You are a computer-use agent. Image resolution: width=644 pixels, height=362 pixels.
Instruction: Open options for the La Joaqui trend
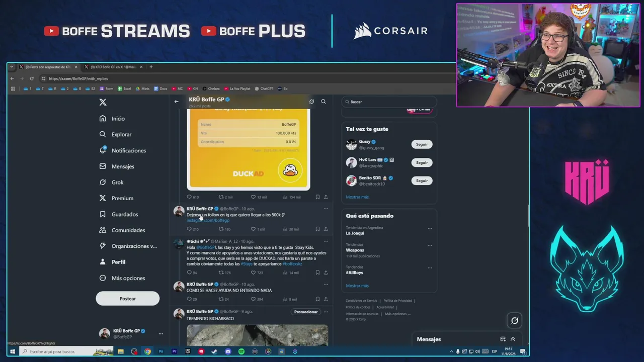(x=430, y=228)
